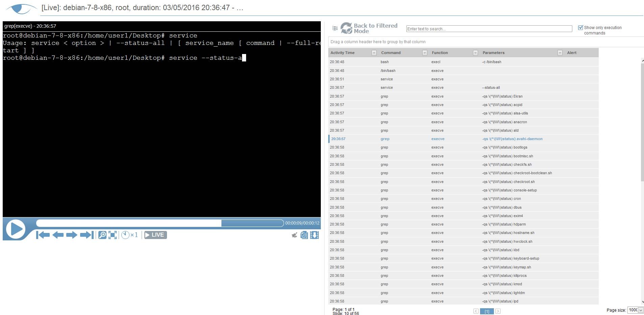Screen dimensions: 644x315
Task: Click the pin icon in player bar
Action: [x=294, y=235]
